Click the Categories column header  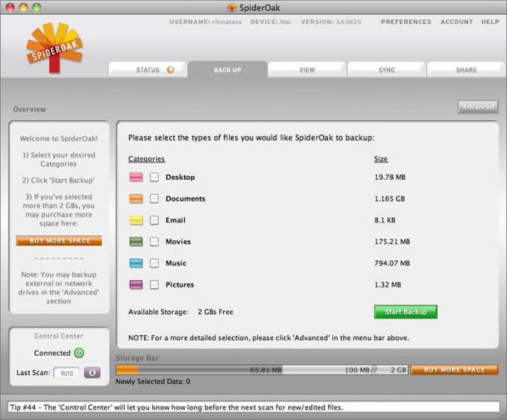[146, 159]
